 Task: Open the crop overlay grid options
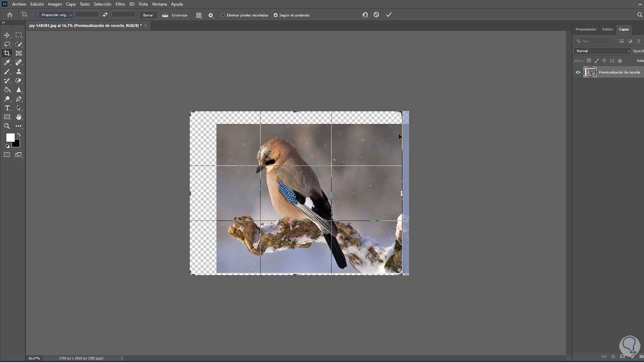click(199, 15)
